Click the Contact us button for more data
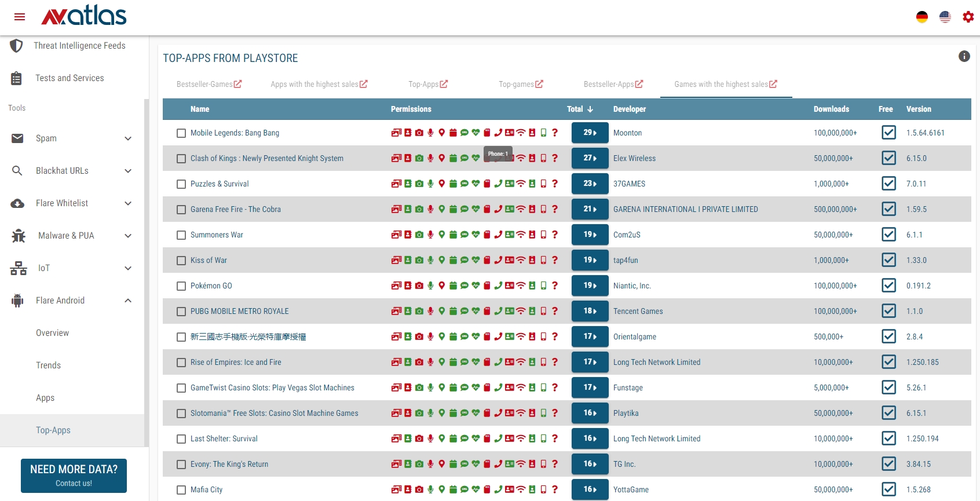 coord(74,476)
